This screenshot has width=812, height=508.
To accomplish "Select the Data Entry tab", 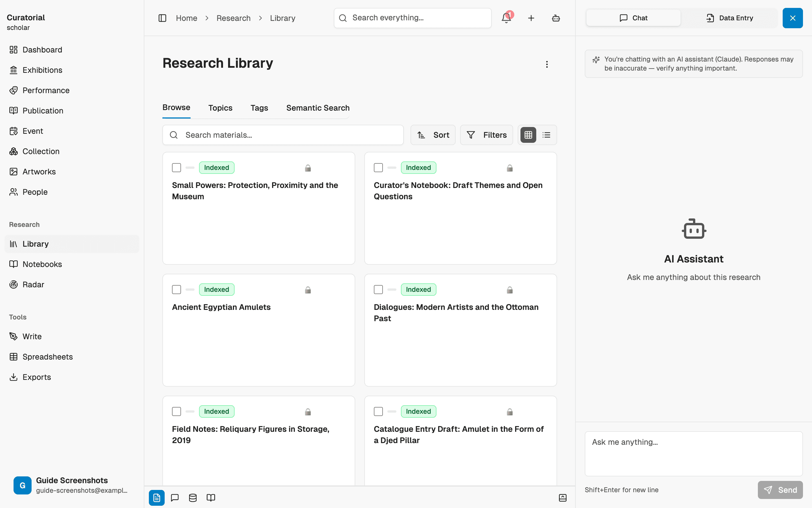I will coord(729,18).
